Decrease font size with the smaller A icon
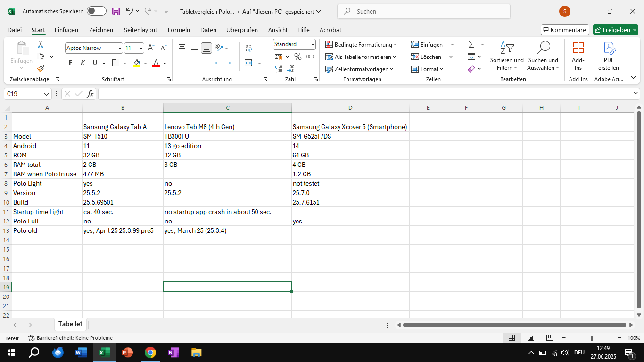Viewport: 644px width, 362px height. 164,48
